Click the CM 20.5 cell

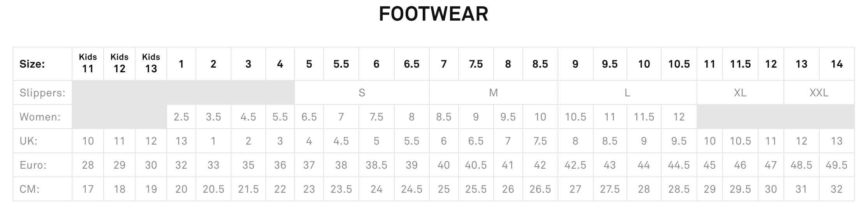(x=213, y=189)
